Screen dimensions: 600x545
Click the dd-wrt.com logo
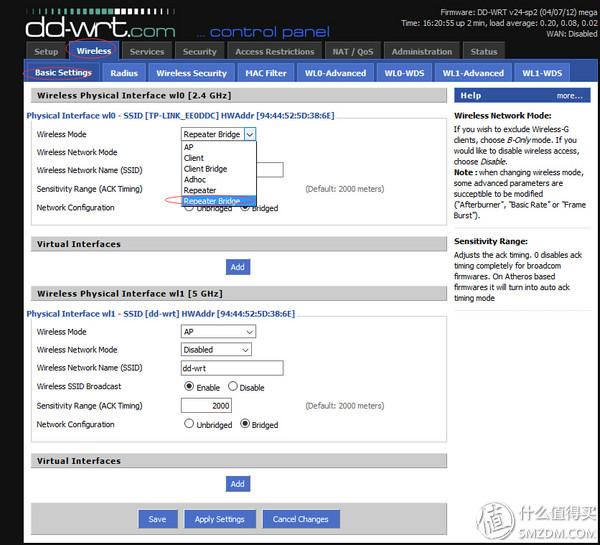[100, 26]
